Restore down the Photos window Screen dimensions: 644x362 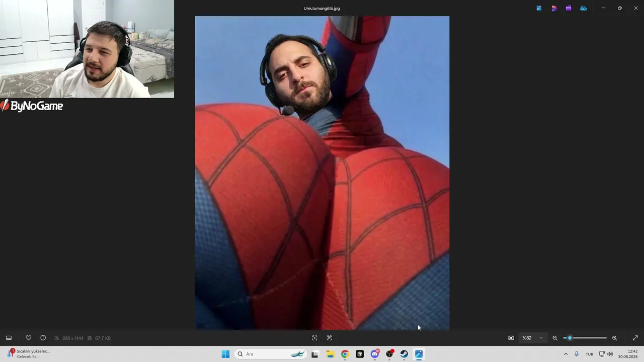(620, 8)
